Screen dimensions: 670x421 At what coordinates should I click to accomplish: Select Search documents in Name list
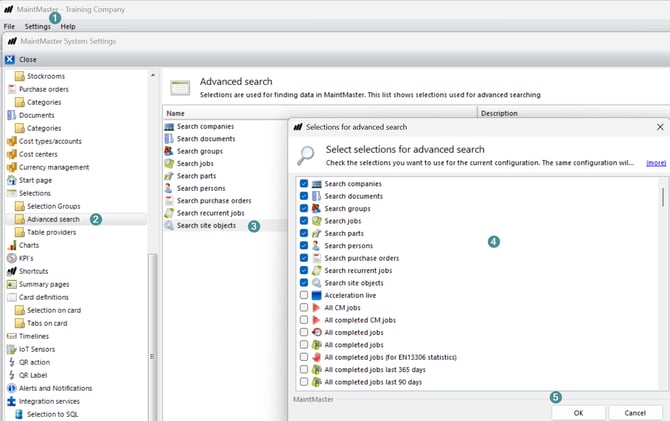coord(206,138)
